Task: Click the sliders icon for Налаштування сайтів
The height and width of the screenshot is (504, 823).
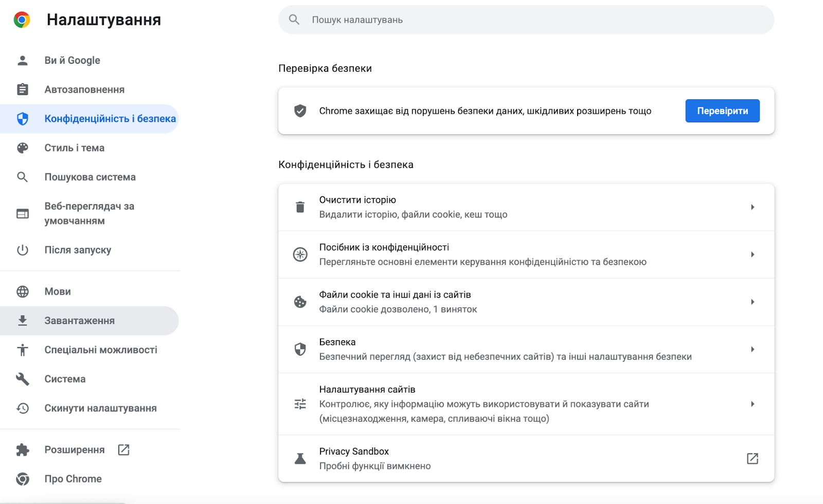Action: tap(300, 404)
